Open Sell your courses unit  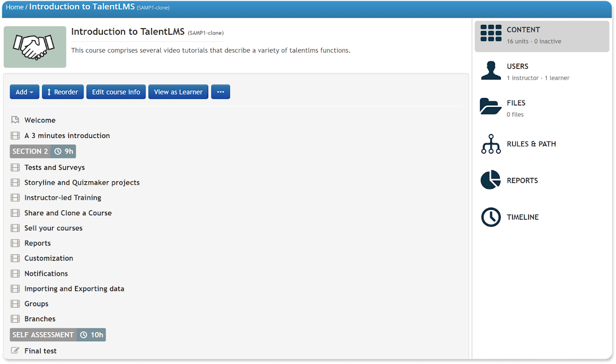click(x=54, y=228)
